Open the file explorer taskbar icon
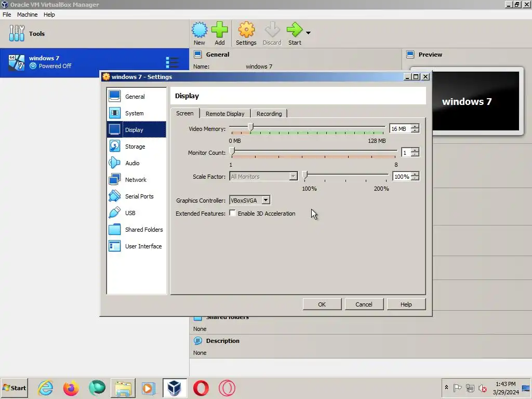The width and height of the screenshot is (532, 399). coord(123,388)
